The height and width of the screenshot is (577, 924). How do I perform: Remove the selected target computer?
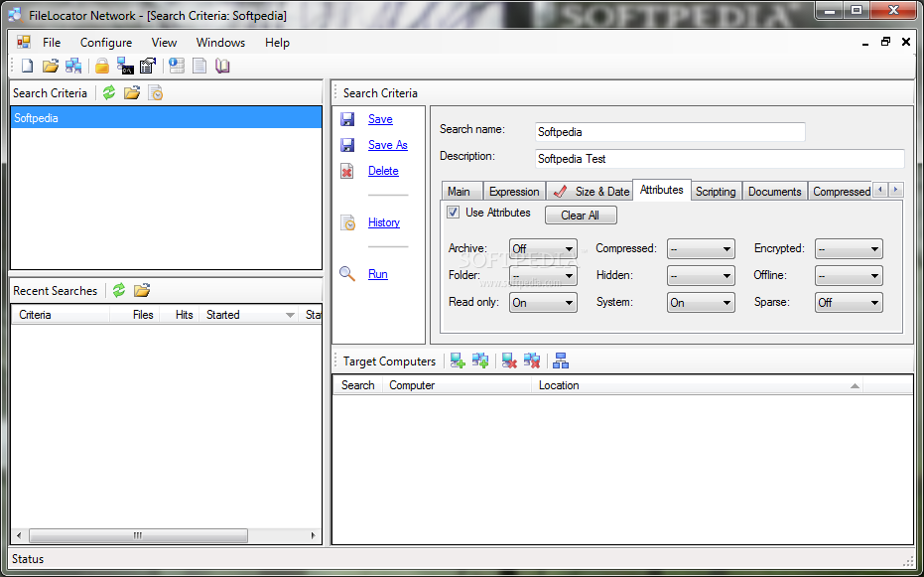[510, 361]
